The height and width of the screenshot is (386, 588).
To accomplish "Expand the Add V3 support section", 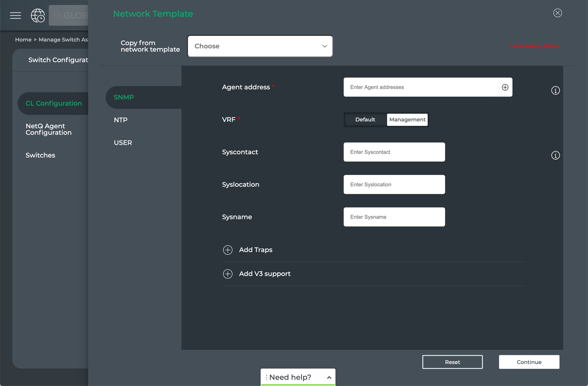I will point(265,274).
